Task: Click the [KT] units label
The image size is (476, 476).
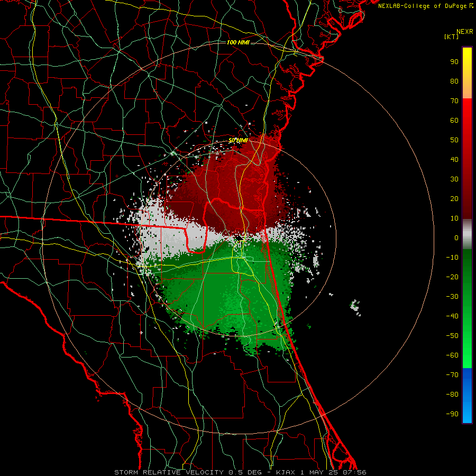Action: click(451, 36)
